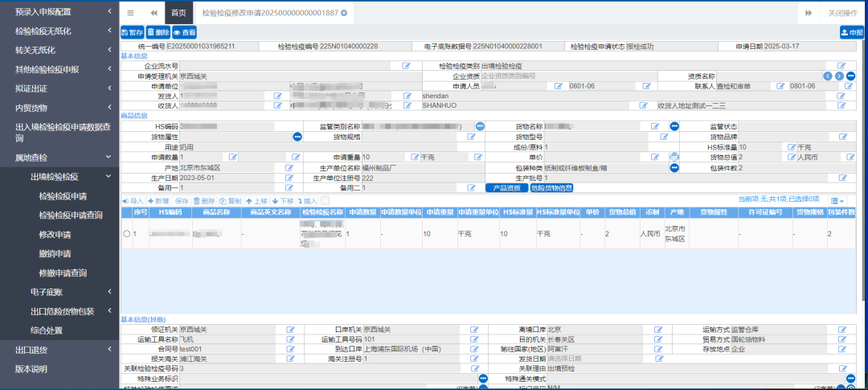The image size is (868, 390).
Task: Switch to the 首页 tab
Action: coord(178,13)
